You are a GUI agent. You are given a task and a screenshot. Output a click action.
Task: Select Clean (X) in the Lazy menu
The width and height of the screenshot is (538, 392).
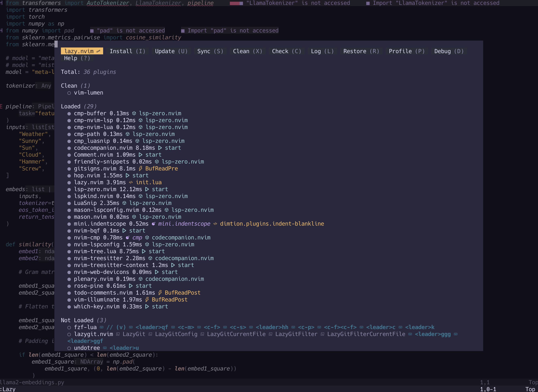248,51
